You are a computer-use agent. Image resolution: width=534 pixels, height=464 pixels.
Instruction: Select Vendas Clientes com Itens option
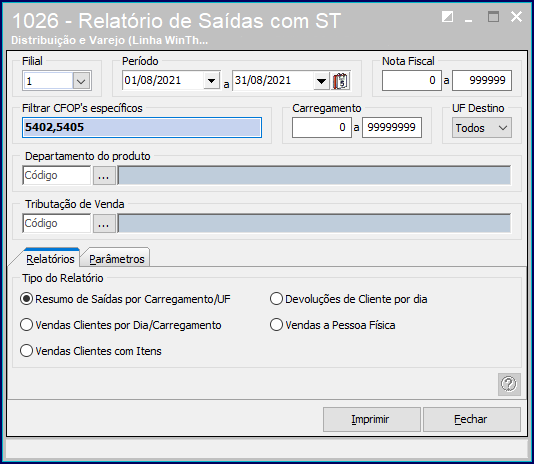coord(91,351)
